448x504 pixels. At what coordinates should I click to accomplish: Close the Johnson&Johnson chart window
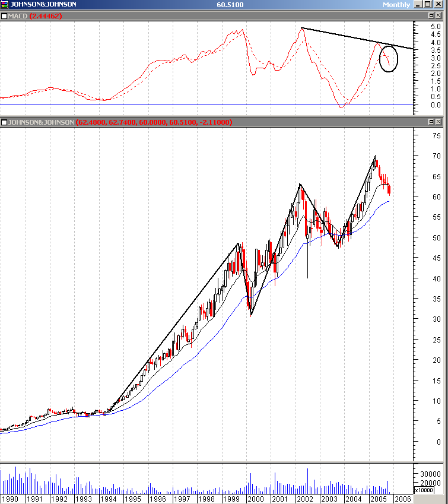click(439, 4)
